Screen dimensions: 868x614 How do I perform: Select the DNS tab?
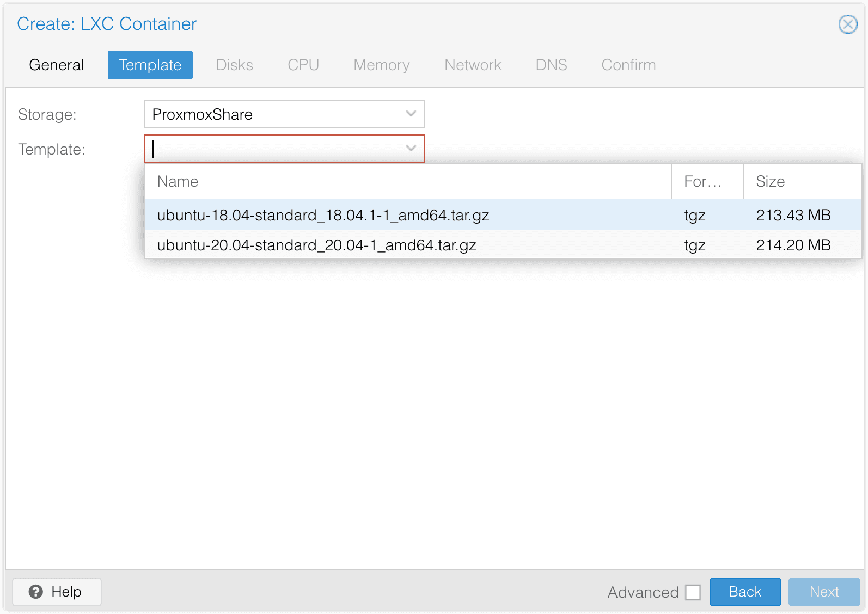click(551, 65)
